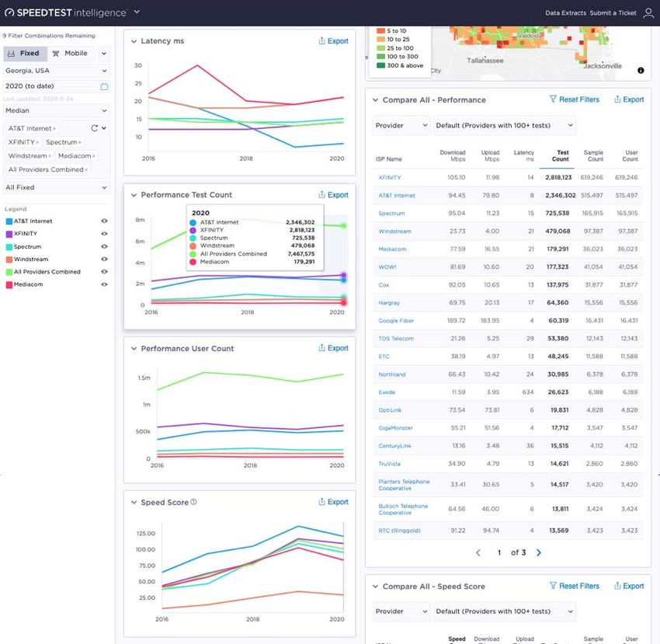Toggle visibility of AT&T Internet series

[x=104, y=221]
